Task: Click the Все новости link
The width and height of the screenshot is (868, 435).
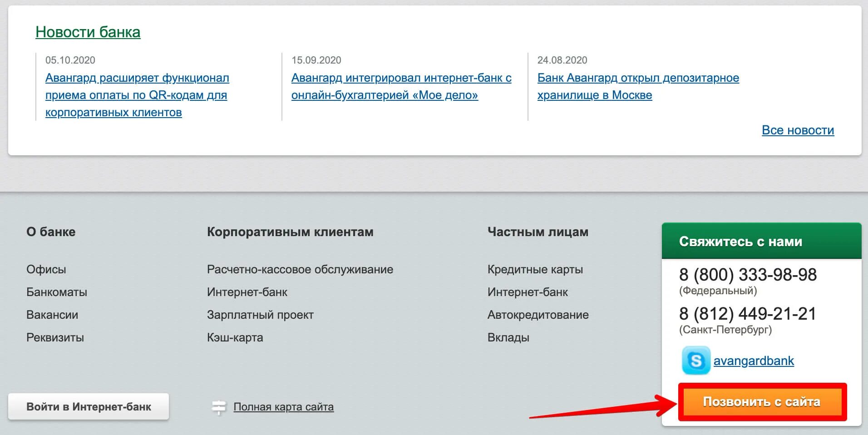Action: point(798,130)
